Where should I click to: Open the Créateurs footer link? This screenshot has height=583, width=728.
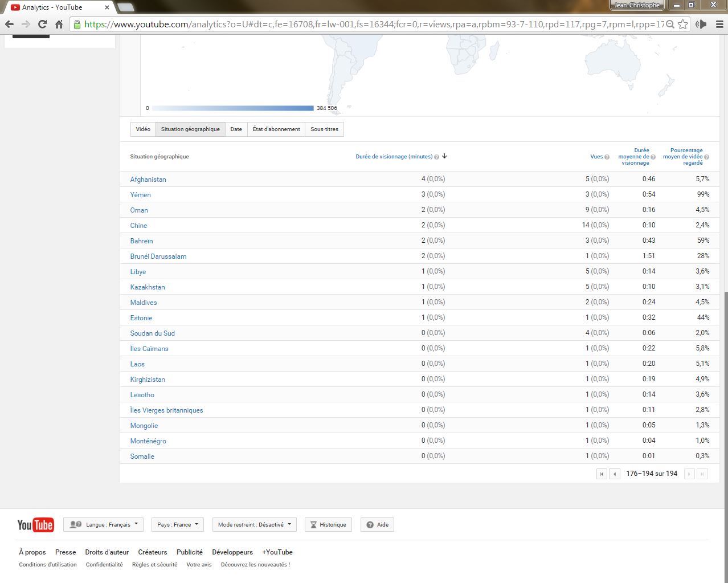(153, 552)
